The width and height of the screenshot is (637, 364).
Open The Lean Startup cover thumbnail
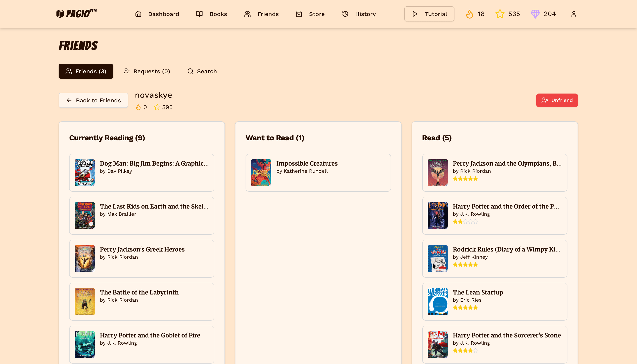(x=438, y=302)
